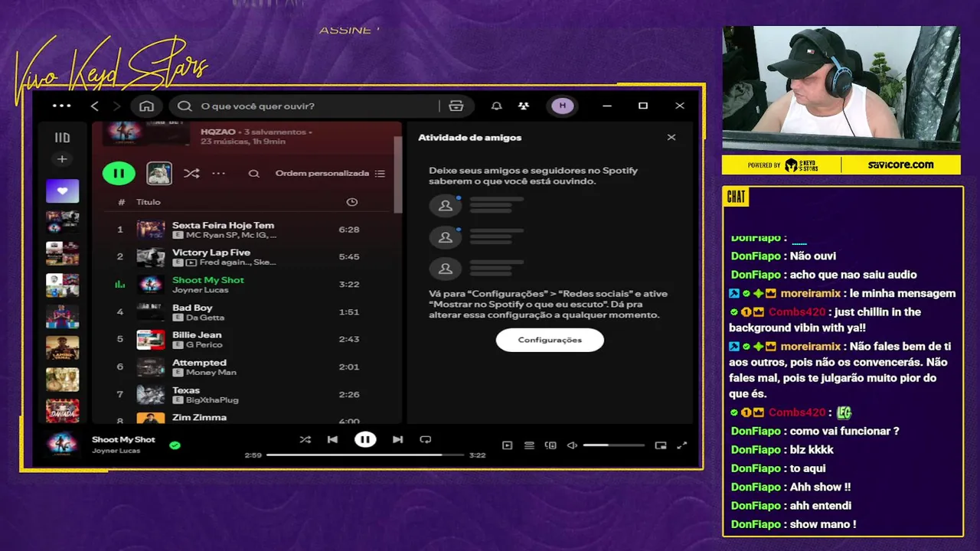The width and height of the screenshot is (980, 551).
Task: Mute with the volume speaker icon
Action: click(x=572, y=445)
